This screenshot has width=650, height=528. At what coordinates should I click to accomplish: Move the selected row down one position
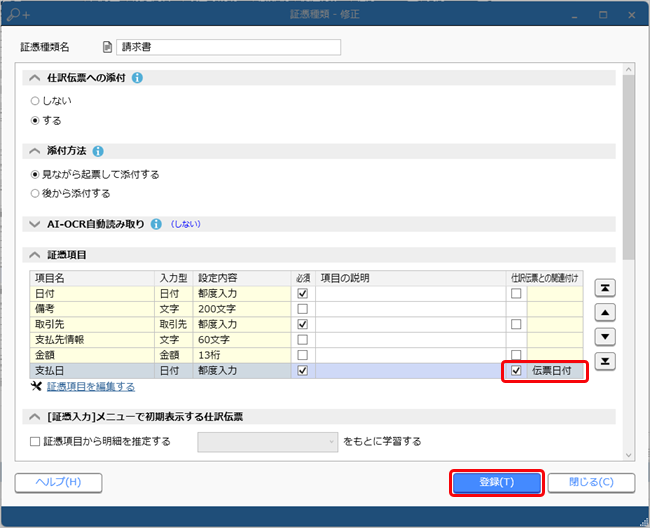[x=605, y=337]
